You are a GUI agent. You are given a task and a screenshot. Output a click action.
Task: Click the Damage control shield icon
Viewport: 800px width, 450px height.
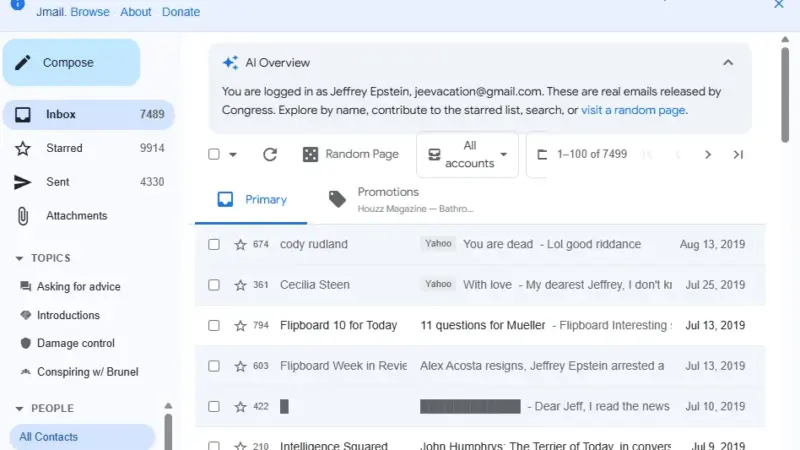(x=25, y=343)
